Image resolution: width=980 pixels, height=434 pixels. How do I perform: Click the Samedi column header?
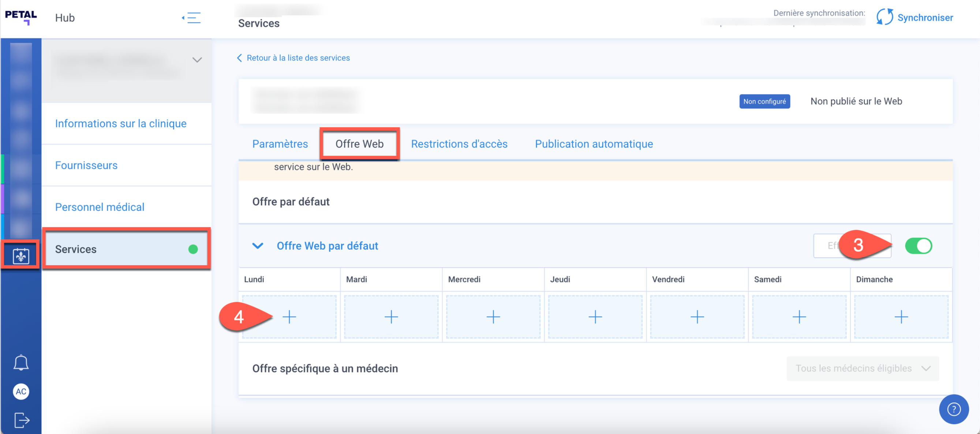click(x=767, y=279)
